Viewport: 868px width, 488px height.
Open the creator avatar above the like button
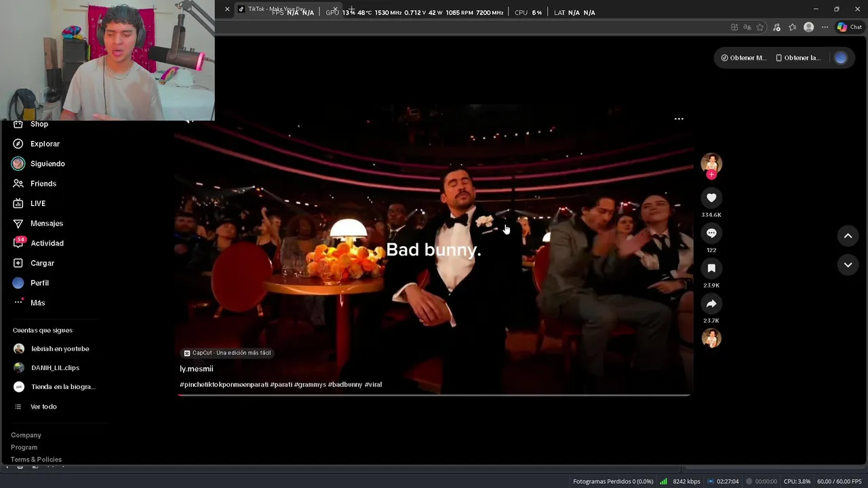(711, 163)
